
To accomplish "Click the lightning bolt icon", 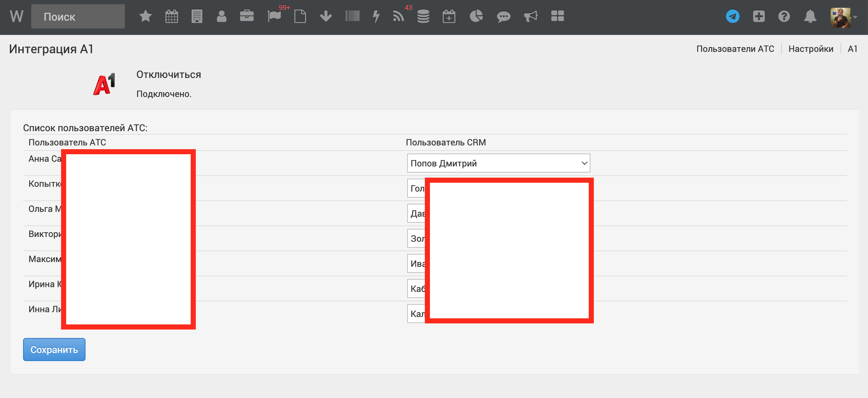I will click(376, 16).
